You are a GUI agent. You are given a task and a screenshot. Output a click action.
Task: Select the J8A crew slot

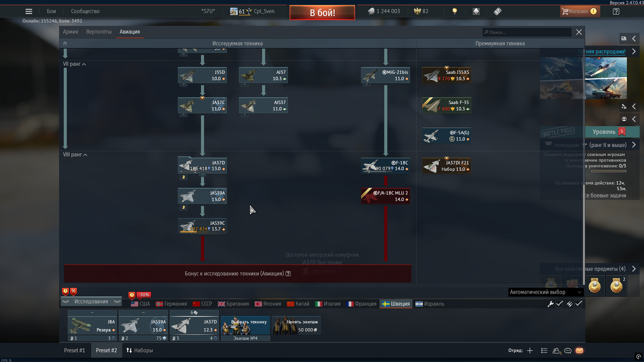(92, 325)
